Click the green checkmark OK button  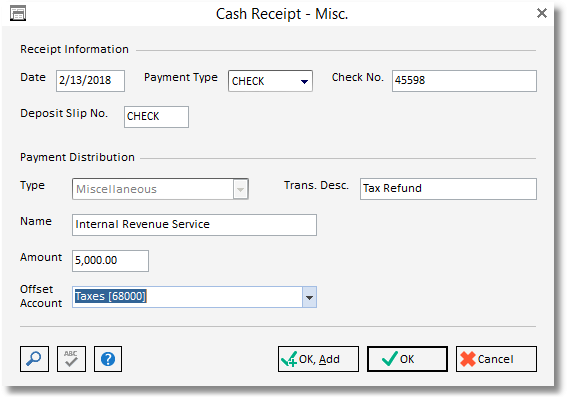(407, 359)
